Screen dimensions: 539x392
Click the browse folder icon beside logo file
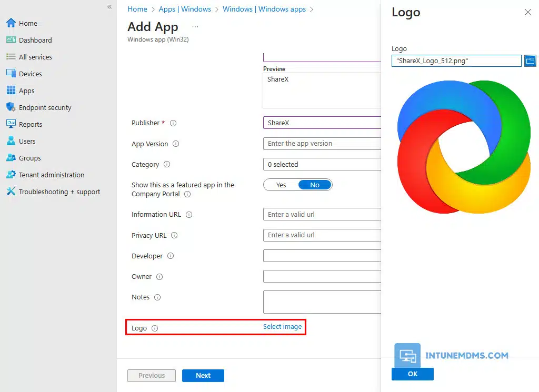(530, 61)
